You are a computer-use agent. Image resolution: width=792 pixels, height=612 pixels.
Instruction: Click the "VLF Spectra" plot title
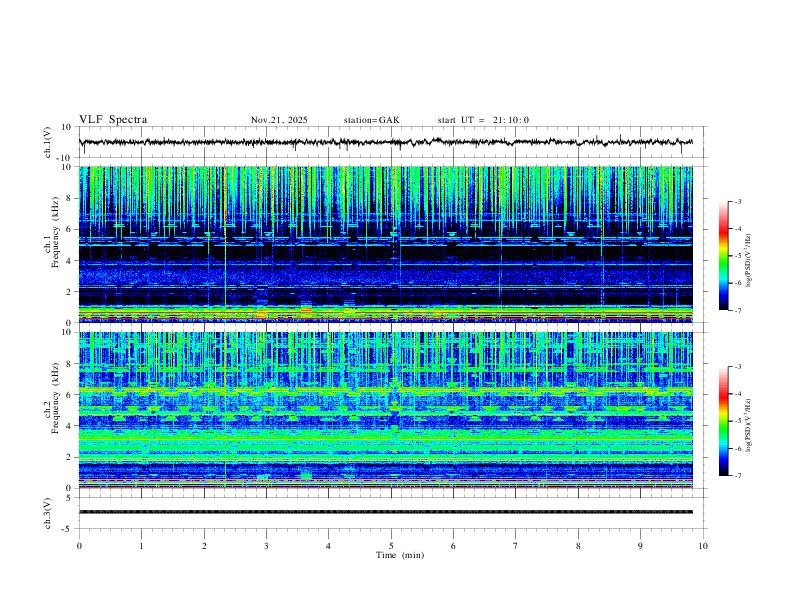113,120
